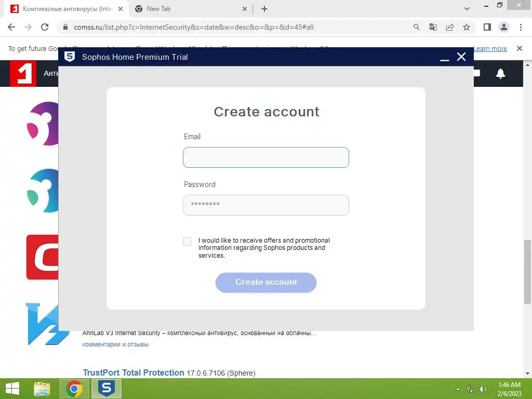Click the Email input field
The image size is (532, 399).
point(265,157)
